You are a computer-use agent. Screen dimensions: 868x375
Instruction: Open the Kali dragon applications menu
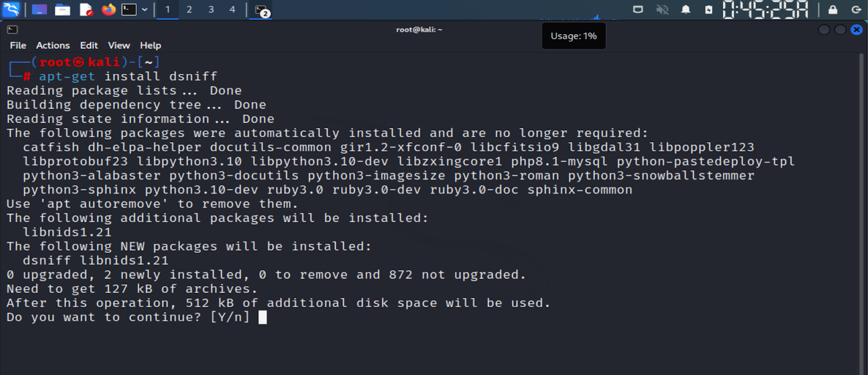click(x=11, y=9)
